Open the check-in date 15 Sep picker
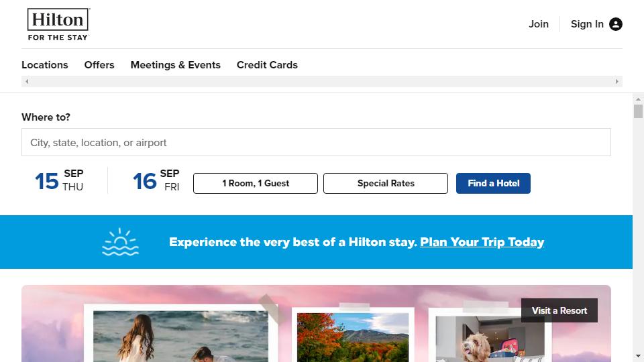 tap(59, 181)
